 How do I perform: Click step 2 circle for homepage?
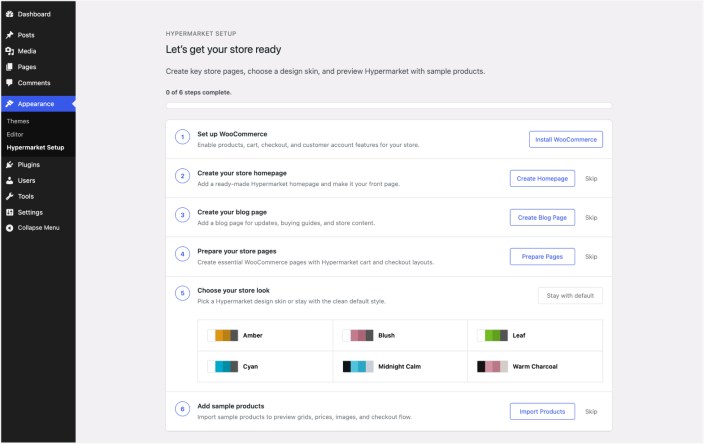(182, 176)
